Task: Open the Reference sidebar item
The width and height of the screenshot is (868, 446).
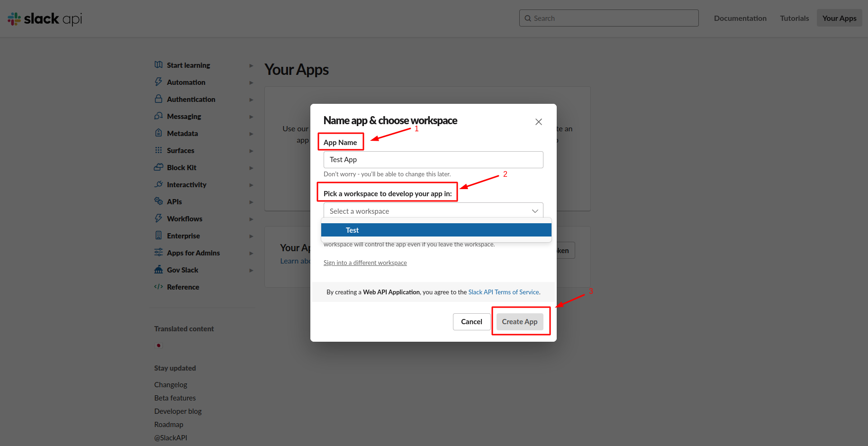Action: 183,287
